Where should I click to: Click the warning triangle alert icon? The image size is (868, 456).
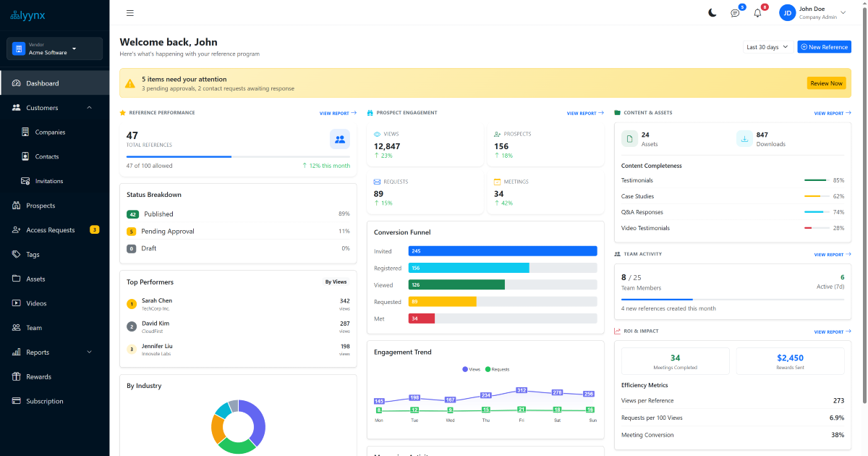130,83
